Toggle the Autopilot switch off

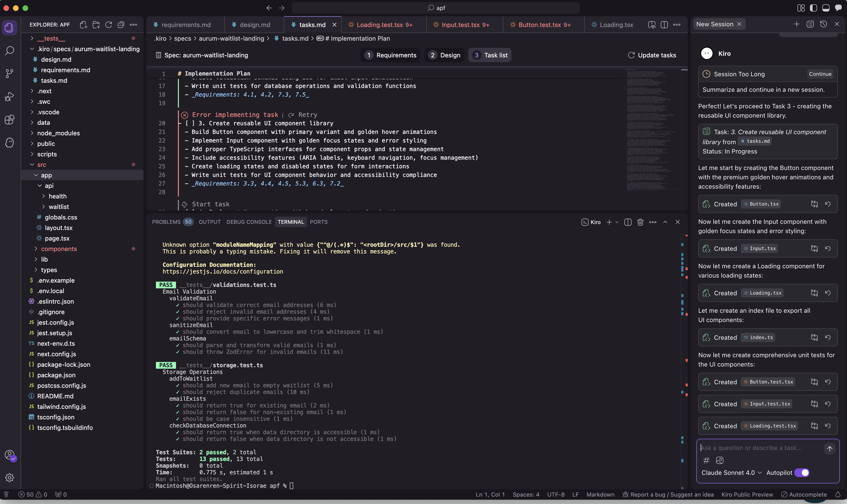[802, 473]
